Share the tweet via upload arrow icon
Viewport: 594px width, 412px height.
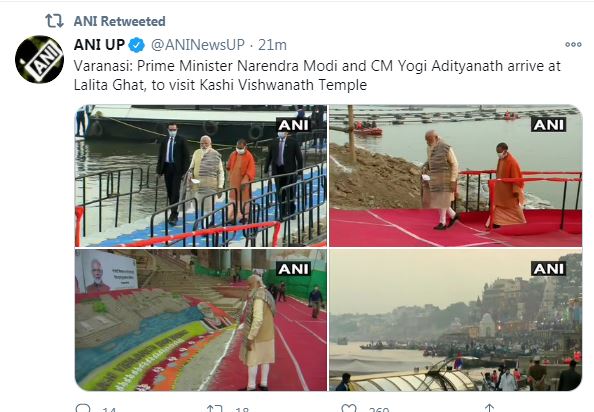[489, 408]
